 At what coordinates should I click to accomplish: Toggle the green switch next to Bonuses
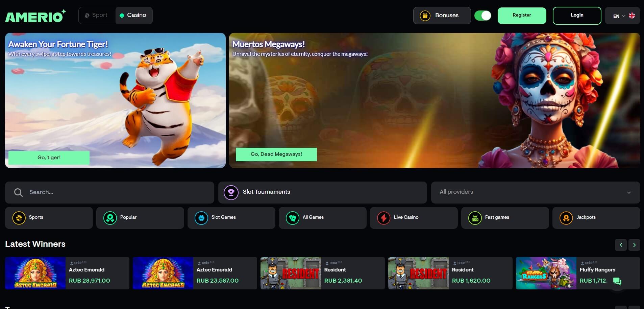tap(483, 16)
